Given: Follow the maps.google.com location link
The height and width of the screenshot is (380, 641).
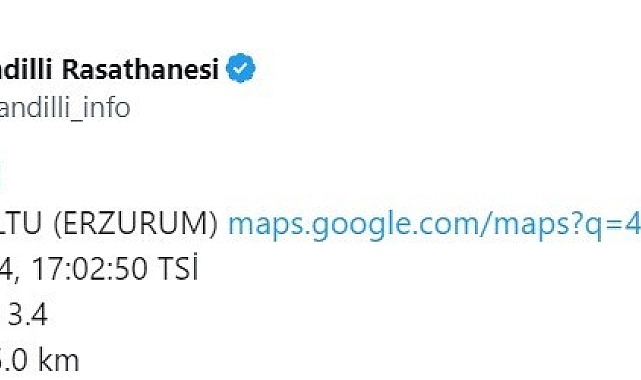Looking at the screenshot, I should coord(434,225).
